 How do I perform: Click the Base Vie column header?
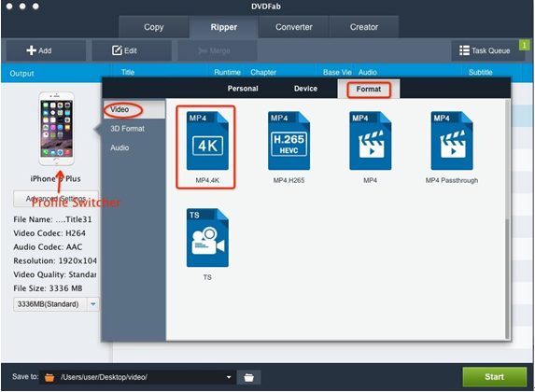(x=337, y=72)
